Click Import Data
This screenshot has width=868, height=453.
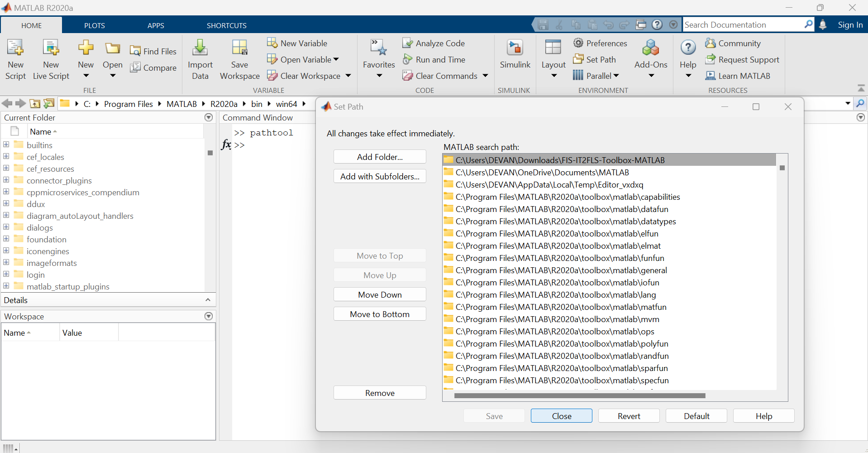200,60
